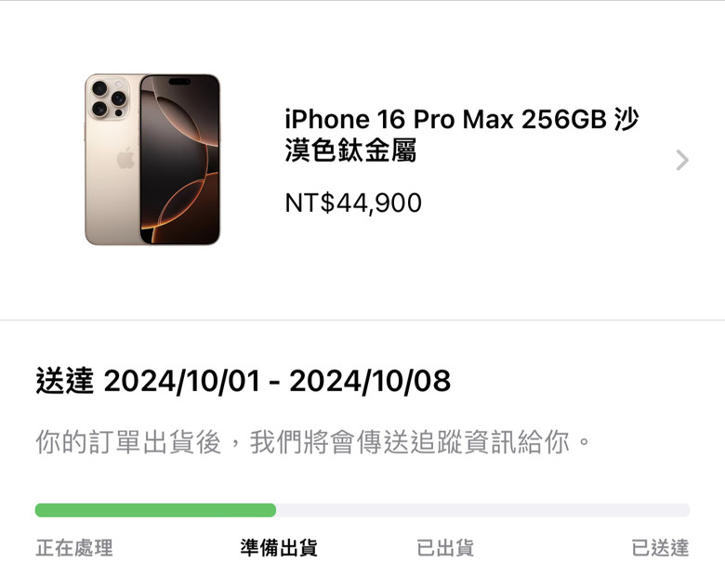
Task: Open the order details chevron arrow
Action: (x=682, y=161)
